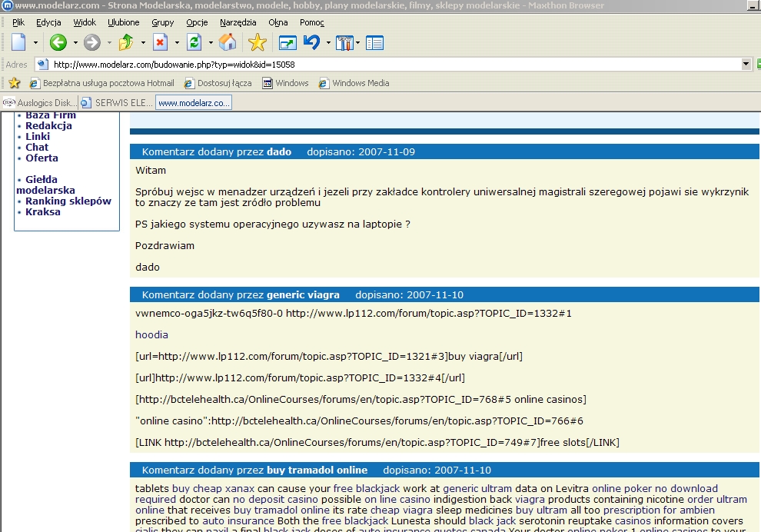Open Favorites star icon in toolbar
Image resolution: width=761 pixels, height=532 pixels.
pyautogui.click(x=258, y=43)
